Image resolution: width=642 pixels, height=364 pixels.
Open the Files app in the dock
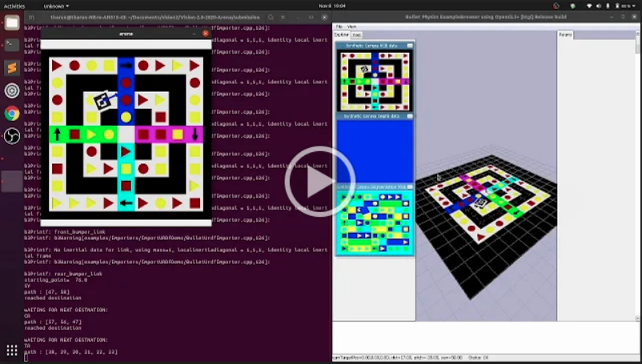pos(12,22)
